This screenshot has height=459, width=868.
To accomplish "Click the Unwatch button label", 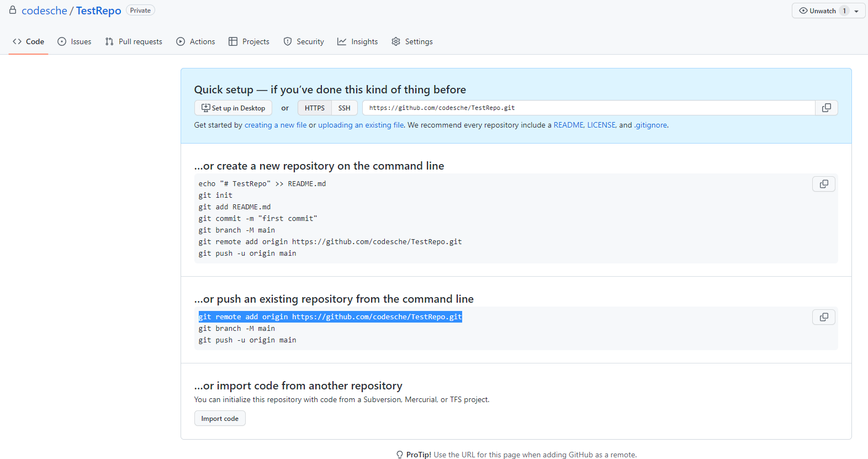I will click(823, 11).
